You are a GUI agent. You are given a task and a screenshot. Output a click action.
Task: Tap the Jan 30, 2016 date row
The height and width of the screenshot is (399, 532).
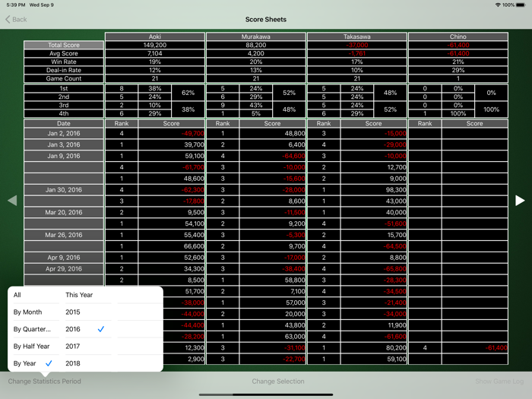pos(63,190)
